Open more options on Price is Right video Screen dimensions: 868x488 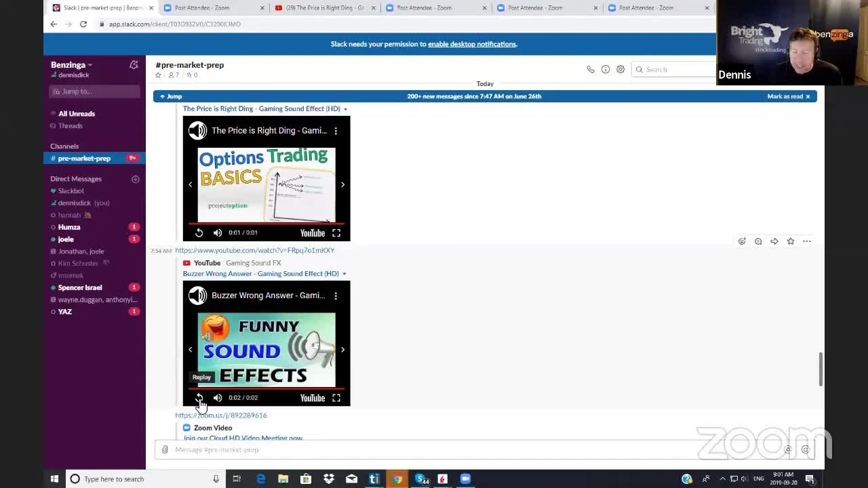click(336, 131)
